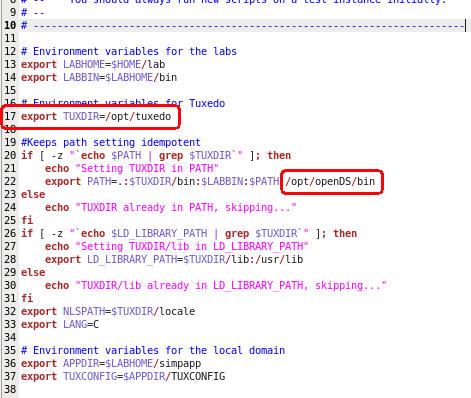Click the dashed comment on line 10
This screenshot has width=471, height=398.
click(243, 25)
